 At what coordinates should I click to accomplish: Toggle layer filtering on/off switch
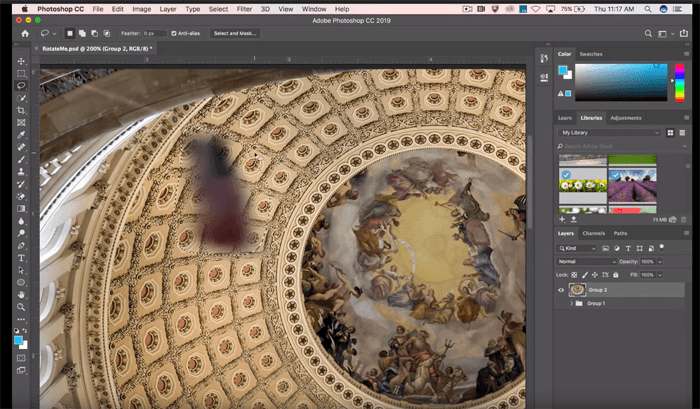pyautogui.click(x=662, y=247)
